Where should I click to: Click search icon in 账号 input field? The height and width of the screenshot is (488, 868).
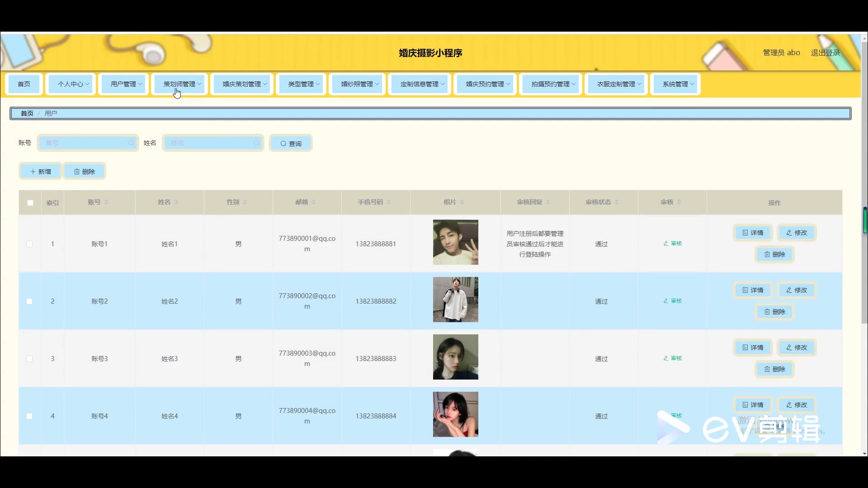(x=131, y=143)
